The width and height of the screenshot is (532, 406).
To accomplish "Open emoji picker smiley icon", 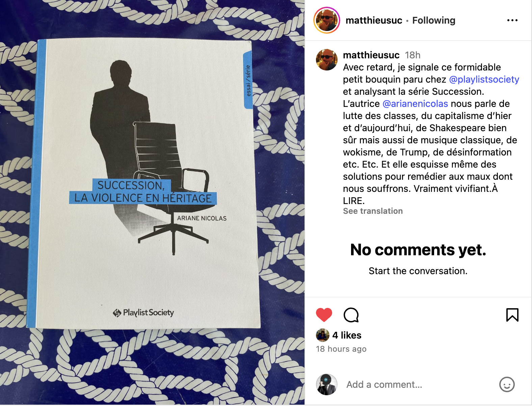I will coord(507,384).
